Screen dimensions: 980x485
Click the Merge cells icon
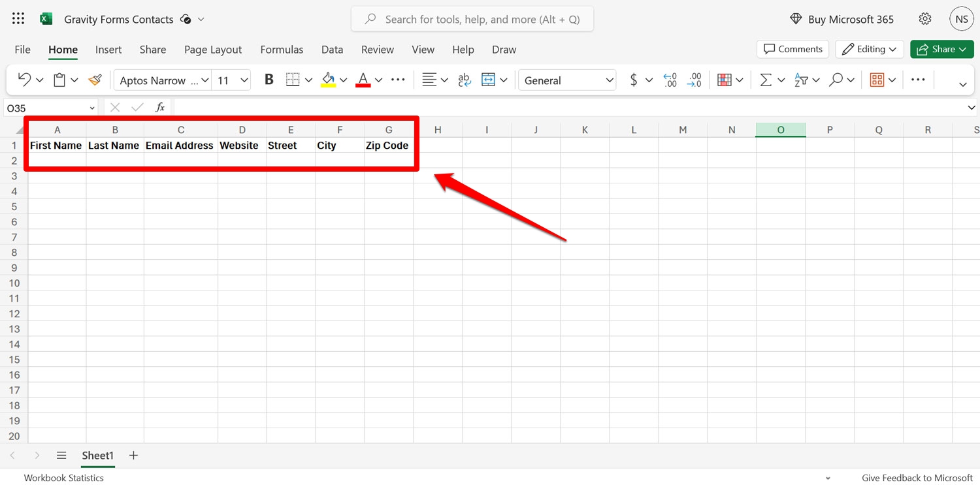[x=488, y=80]
